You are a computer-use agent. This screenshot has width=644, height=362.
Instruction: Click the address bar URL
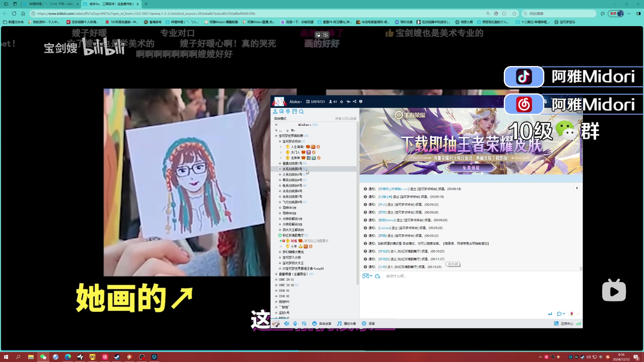(146, 13)
